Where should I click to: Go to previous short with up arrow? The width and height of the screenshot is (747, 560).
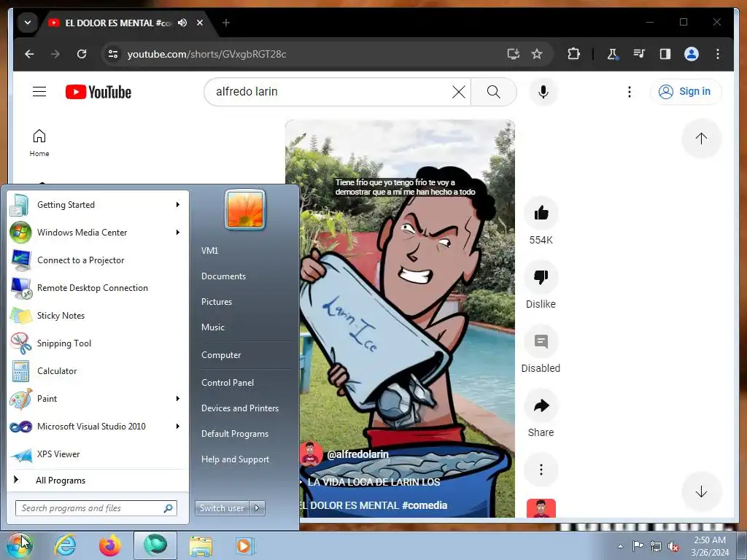pyautogui.click(x=701, y=139)
